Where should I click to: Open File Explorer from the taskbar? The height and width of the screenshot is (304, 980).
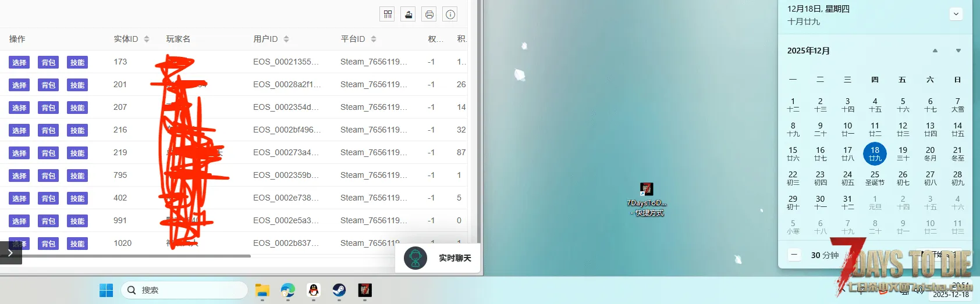pyautogui.click(x=262, y=290)
